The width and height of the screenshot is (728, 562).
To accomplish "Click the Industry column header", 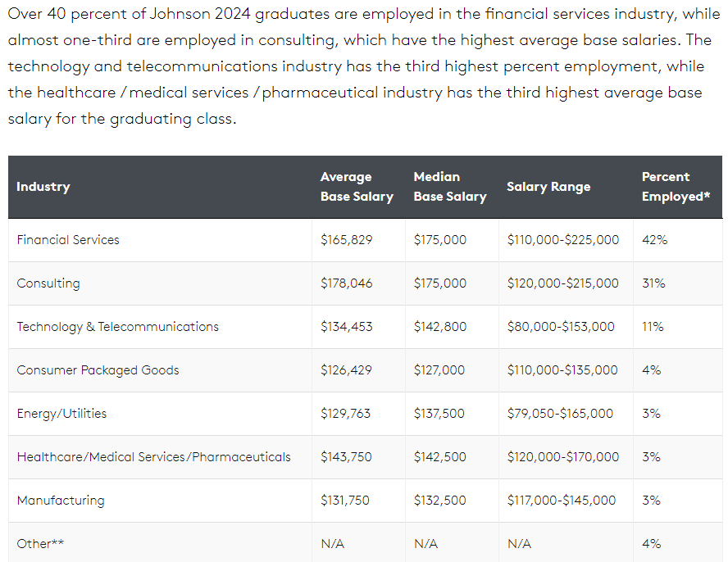I will [43, 187].
